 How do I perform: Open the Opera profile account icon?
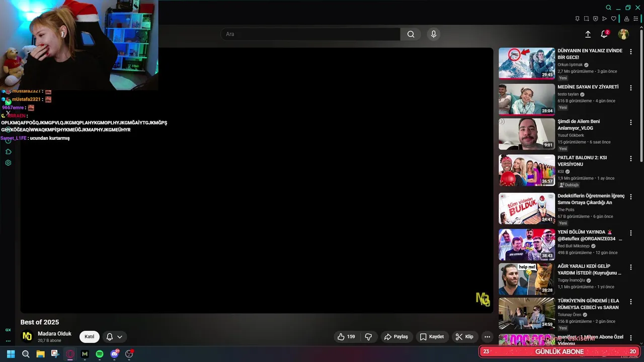626,19
